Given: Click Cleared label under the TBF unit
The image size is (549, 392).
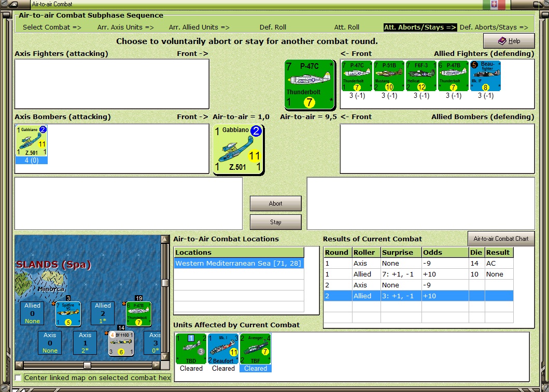Looking at the screenshot, I should [255, 368].
